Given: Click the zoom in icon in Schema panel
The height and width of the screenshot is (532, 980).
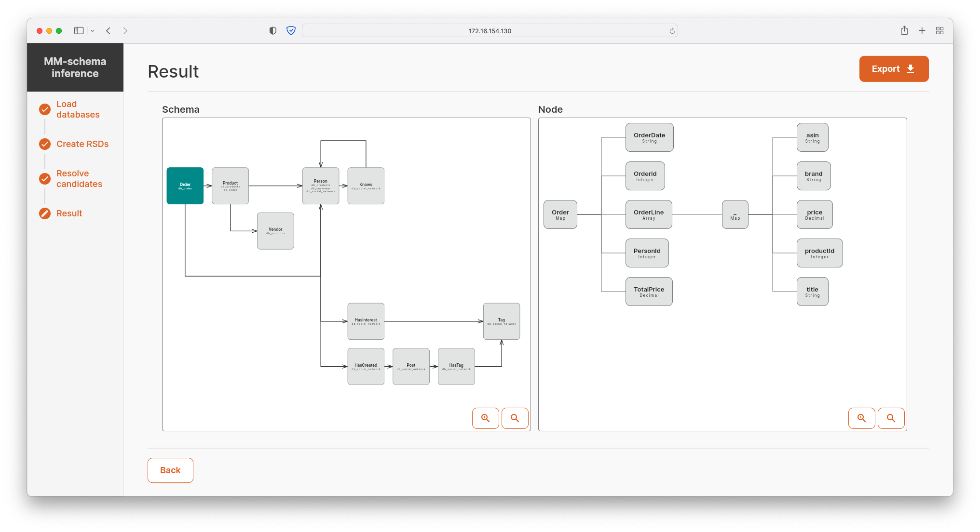Looking at the screenshot, I should coord(485,417).
